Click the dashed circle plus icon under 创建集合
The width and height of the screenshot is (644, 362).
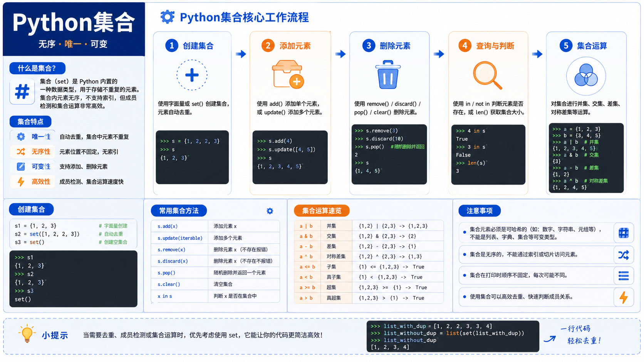[x=192, y=75]
